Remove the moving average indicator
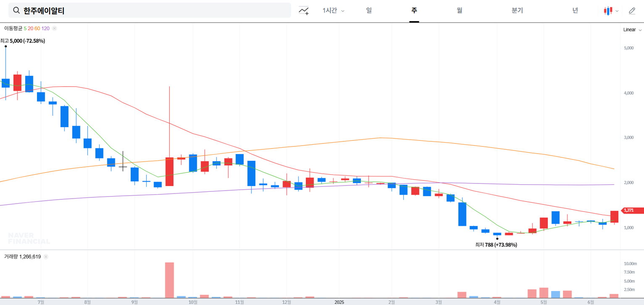This screenshot has width=644, height=305. tap(55, 29)
